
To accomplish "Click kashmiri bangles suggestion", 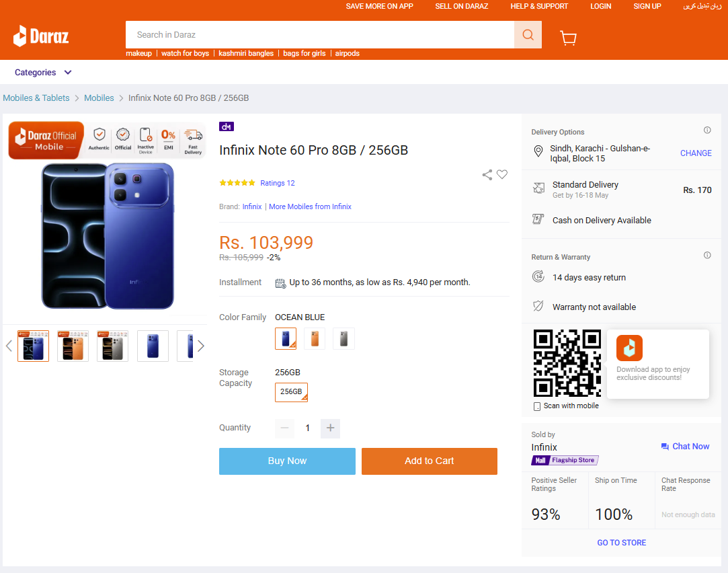I will [x=246, y=53].
